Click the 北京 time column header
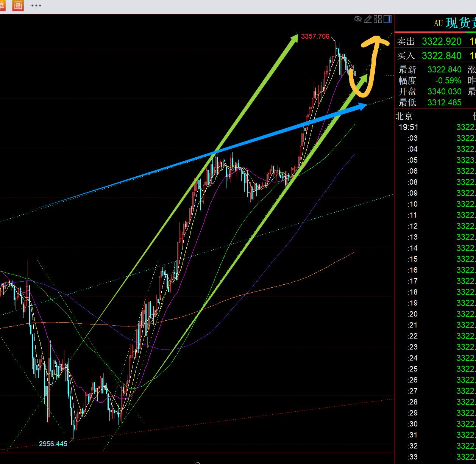The image size is (476, 464). pos(404,116)
